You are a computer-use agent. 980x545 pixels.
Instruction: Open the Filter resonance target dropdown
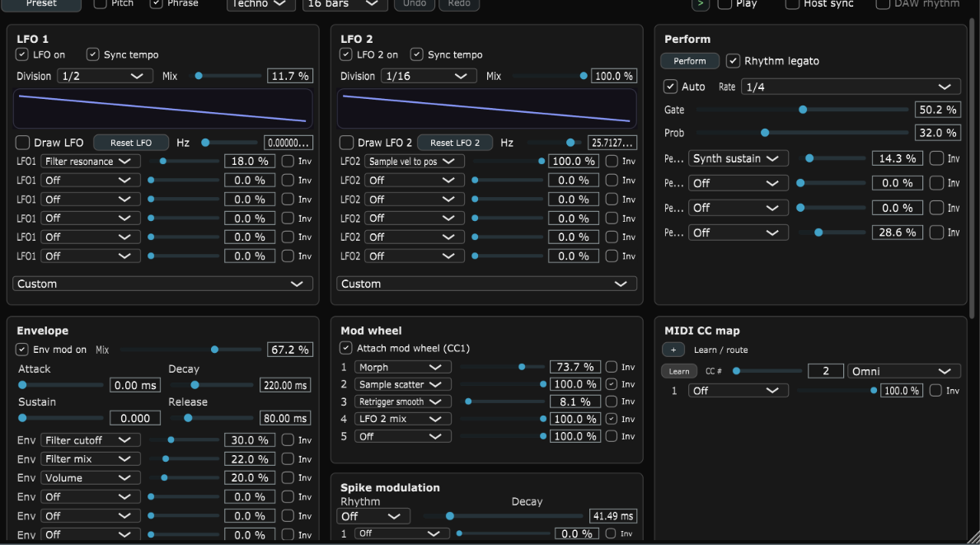91,162
